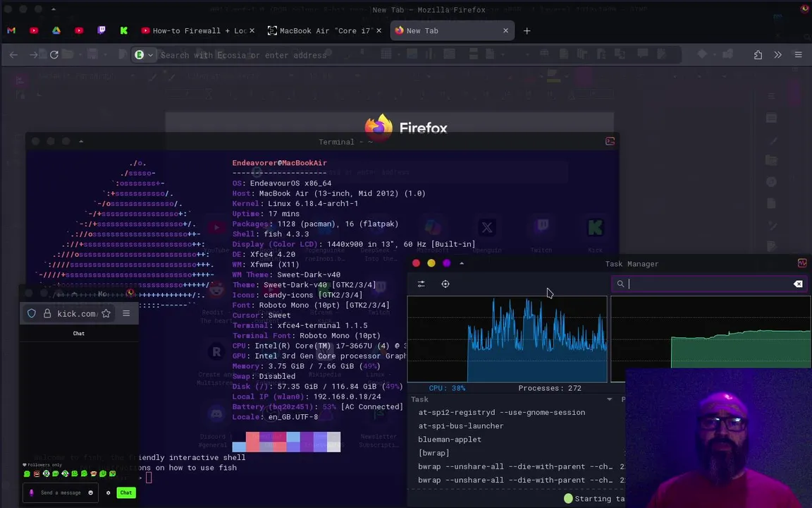
Task: Click the Chat heading in the Kick popup
Action: point(79,333)
